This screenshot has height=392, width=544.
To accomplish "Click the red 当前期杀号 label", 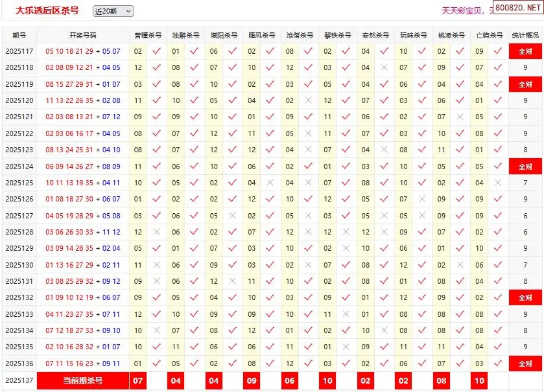I will pos(82,381).
